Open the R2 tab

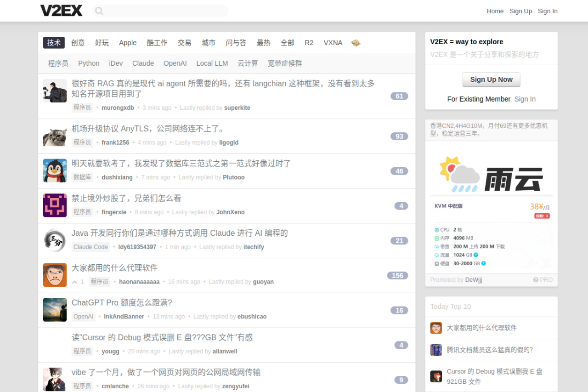tap(309, 43)
